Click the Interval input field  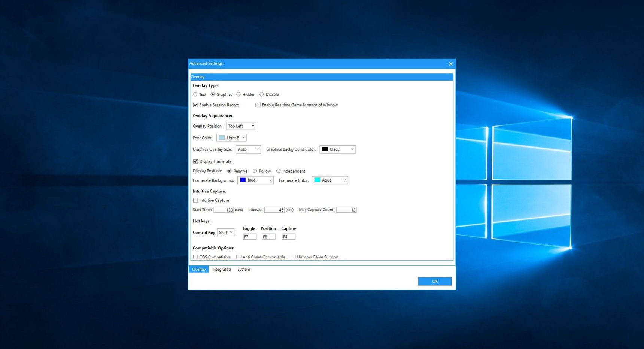[x=274, y=210]
